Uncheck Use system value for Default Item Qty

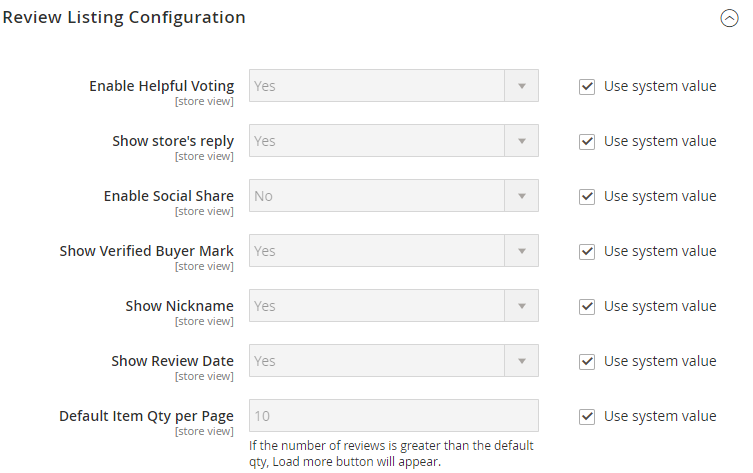point(587,416)
